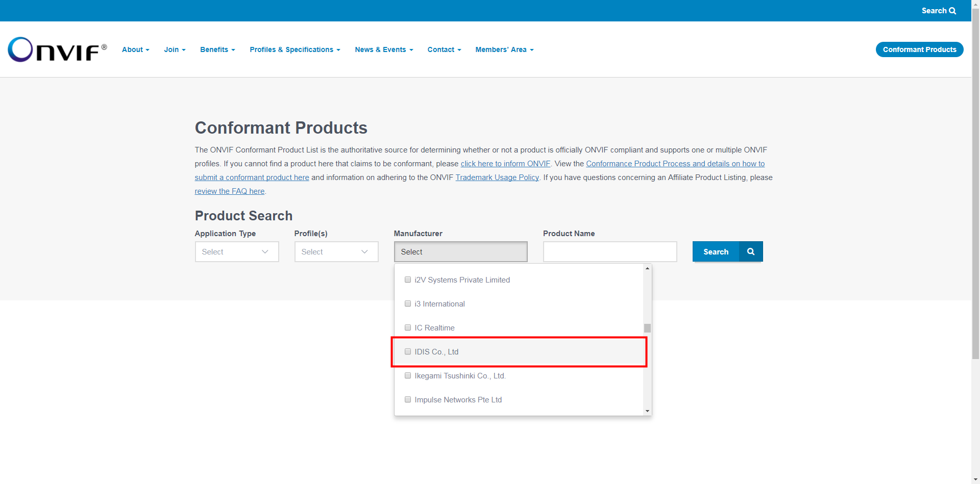Screen dimensions: 980x484
Task: Click the blue Search button
Action: (x=727, y=251)
